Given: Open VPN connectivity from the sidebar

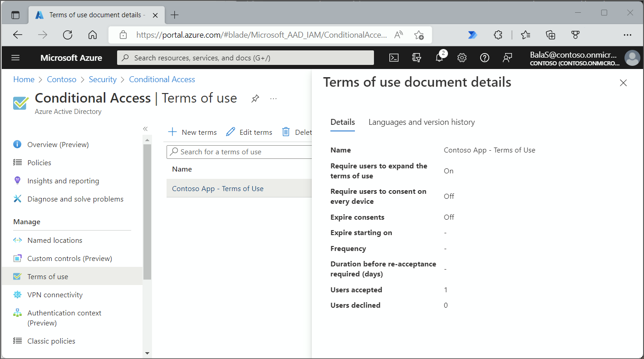Looking at the screenshot, I should tap(54, 295).
